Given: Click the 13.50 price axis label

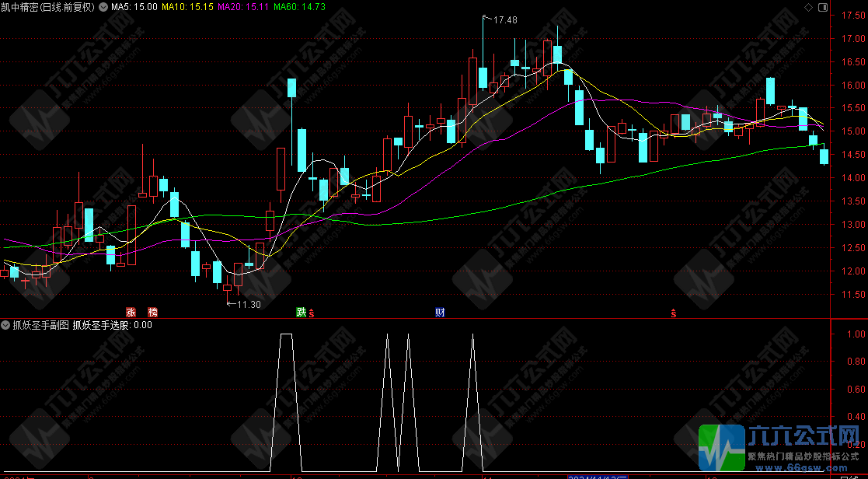Looking at the screenshot, I should pyautogui.click(x=852, y=201).
